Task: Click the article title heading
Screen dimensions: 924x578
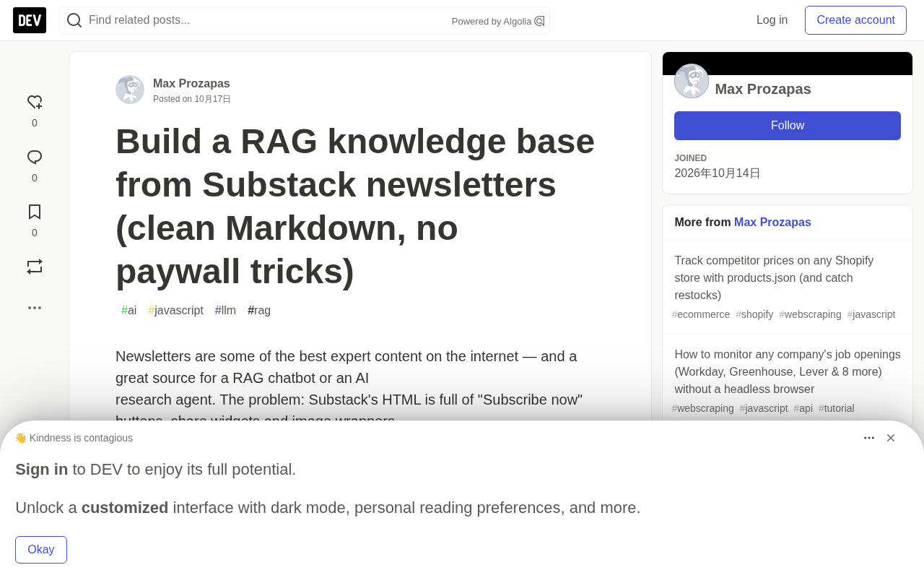Action: 357,206
